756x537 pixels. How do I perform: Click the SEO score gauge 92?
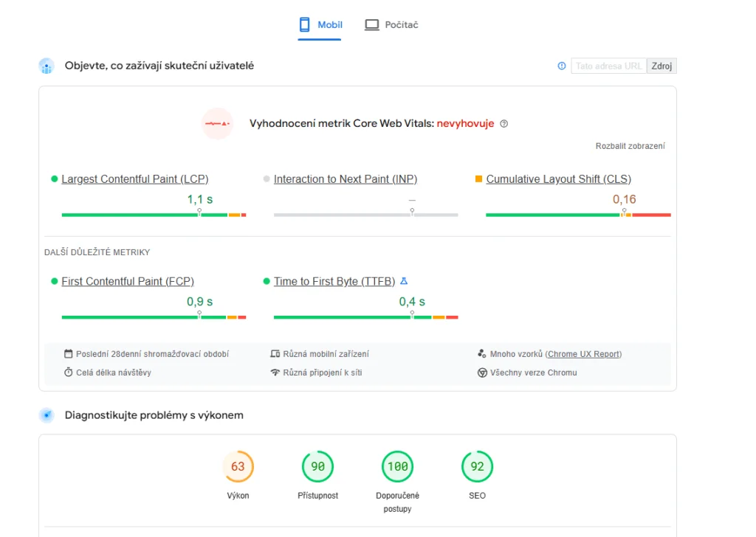(x=477, y=467)
